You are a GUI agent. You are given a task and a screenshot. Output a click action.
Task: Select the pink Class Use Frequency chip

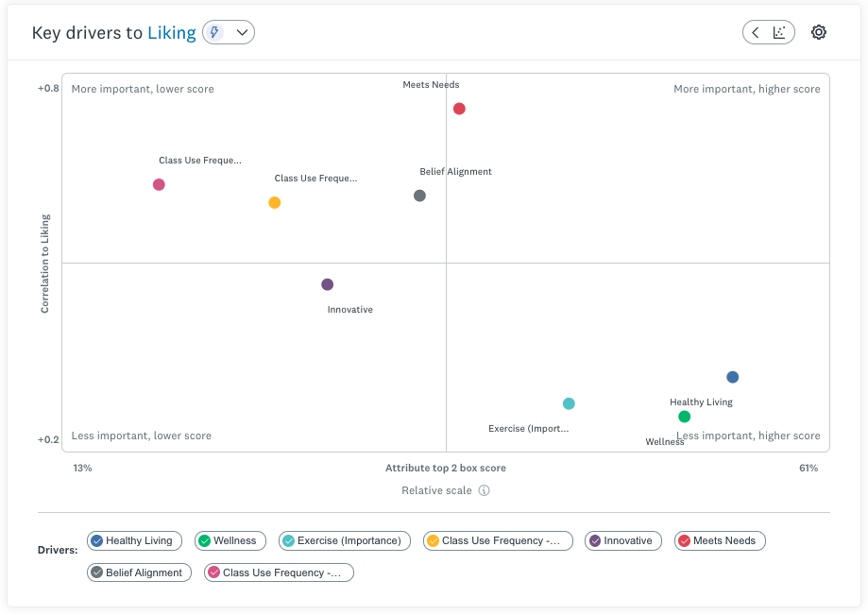(278, 572)
